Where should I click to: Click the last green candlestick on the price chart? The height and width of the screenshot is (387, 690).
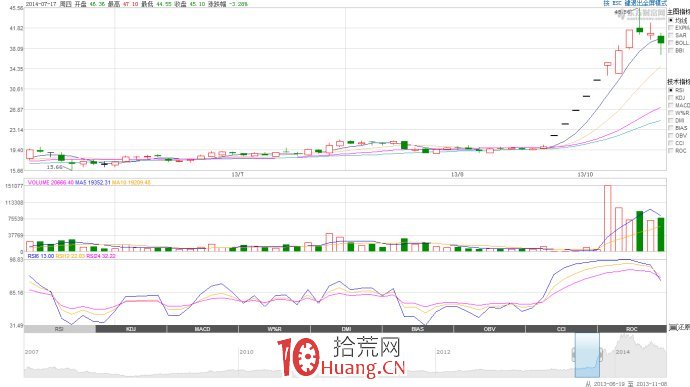point(661,40)
